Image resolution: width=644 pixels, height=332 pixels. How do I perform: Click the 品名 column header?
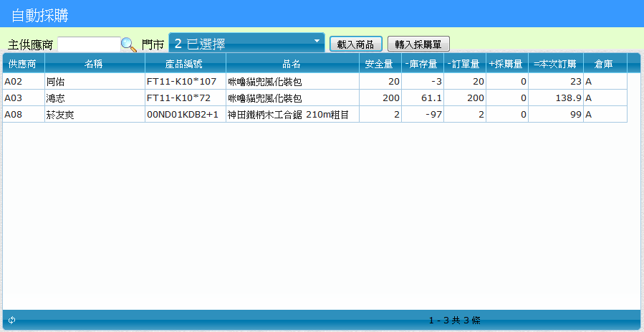coord(292,64)
